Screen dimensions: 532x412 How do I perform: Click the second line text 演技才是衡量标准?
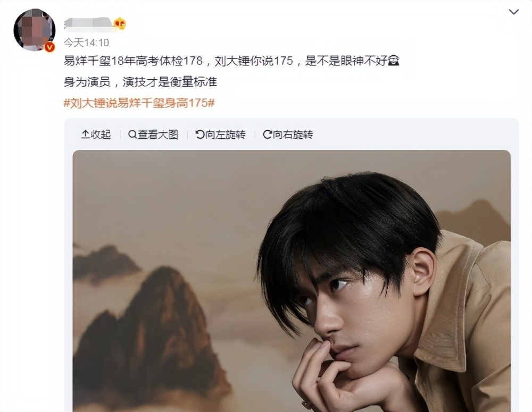pyautogui.click(x=170, y=82)
